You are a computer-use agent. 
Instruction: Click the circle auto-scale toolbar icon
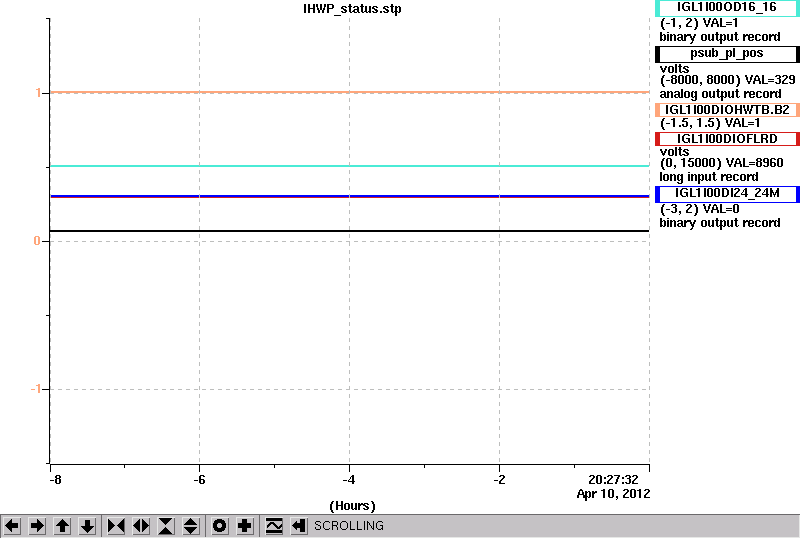(x=220, y=526)
